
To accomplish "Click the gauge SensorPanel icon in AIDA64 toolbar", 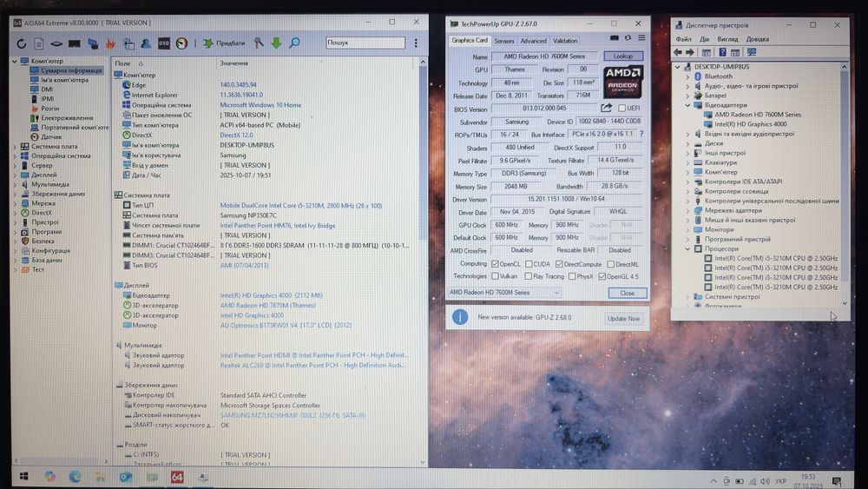I will pyautogui.click(x=181, y=43).
